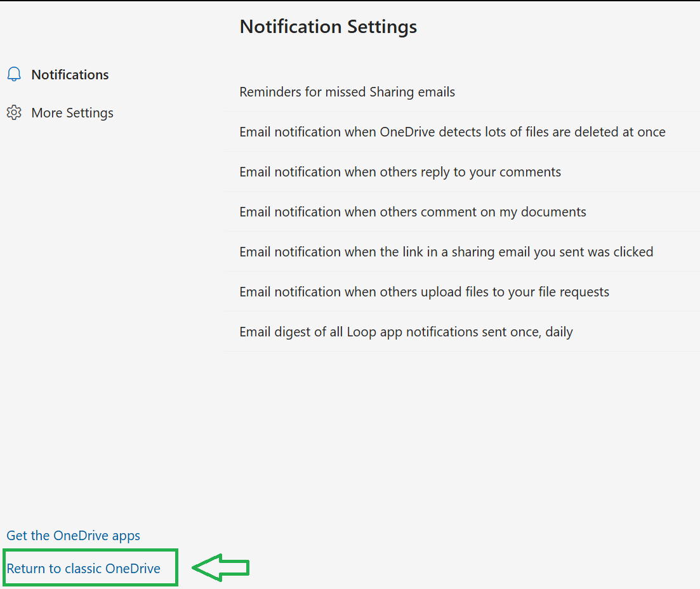
Task: Select others upload files to file requests row
Action: coord(463,291)
